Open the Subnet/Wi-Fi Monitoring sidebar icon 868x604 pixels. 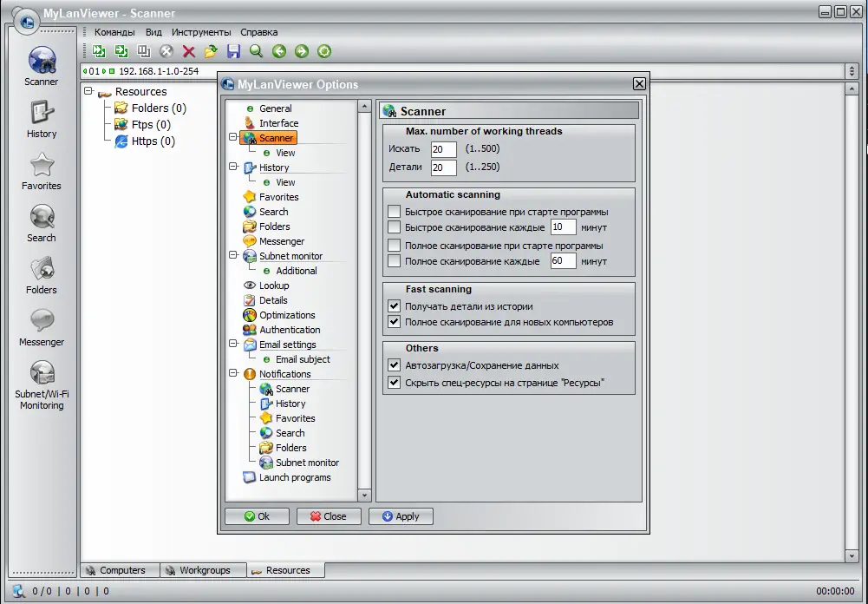(42, 373)
